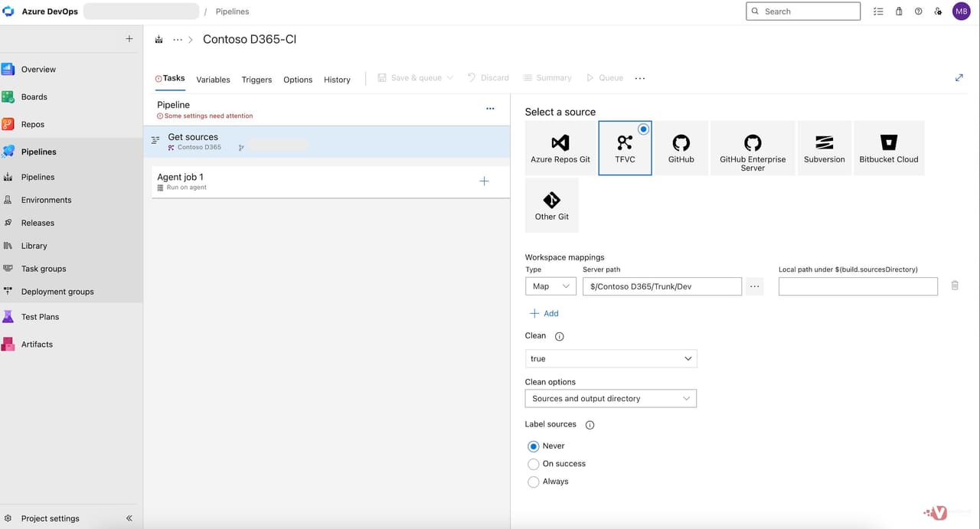Open the Clean dropdown set to true
The height and width of the screenshot is (529, 980).
[x=611, y=358]
